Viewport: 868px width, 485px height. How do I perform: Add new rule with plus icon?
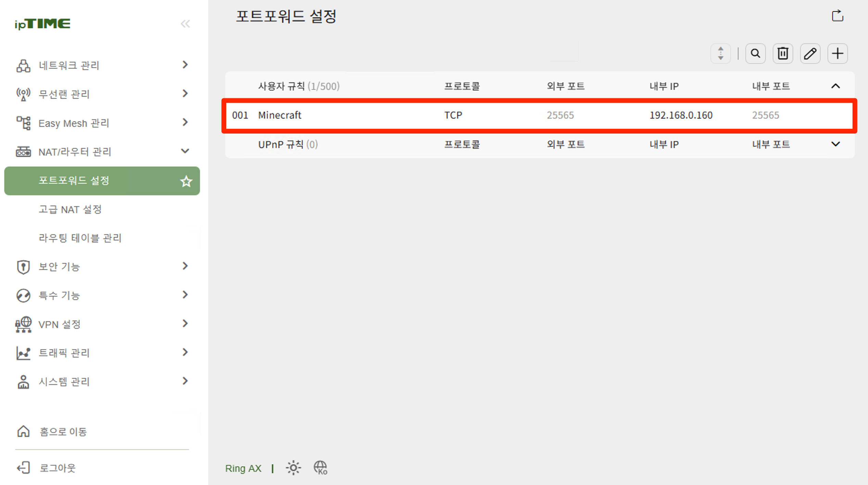pos(838,53)
